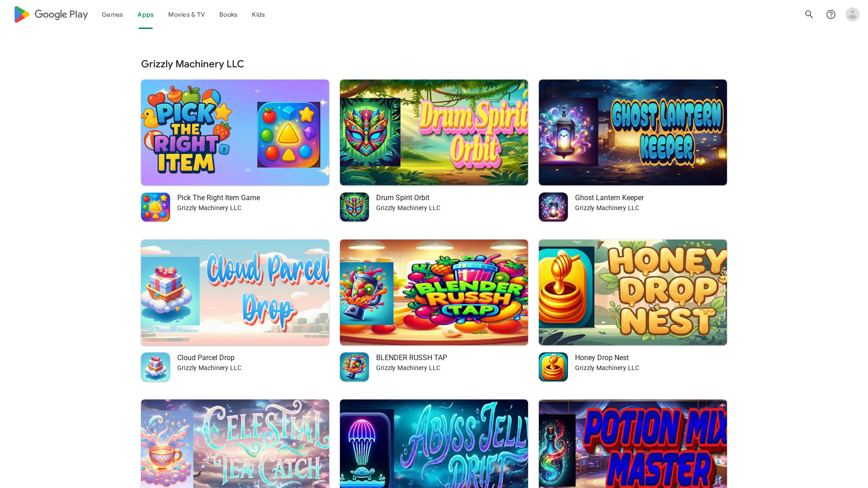Image resolution: width=868 pixels, height=488 pixels.
Task: Open the Cloud Parcel Drop banner image
Action: coord(235,292)
